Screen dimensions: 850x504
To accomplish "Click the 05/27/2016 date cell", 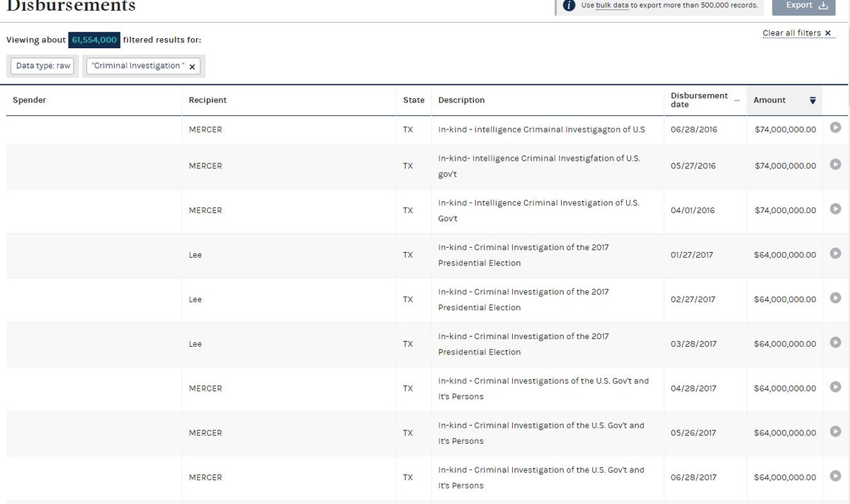I will pyautogui.click(x=693, y=166).
